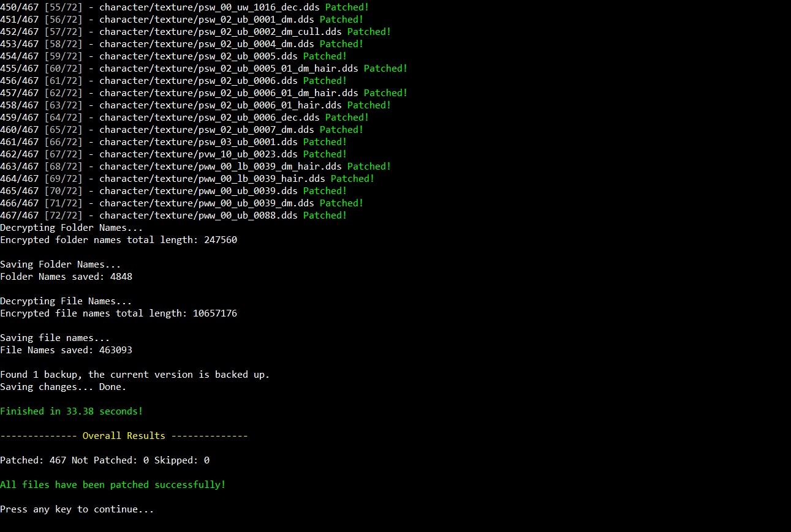The width and height of the screenshot is (791, 532).
Task: Click the "File Names saved: 463093" line
Action: click(66, 350)
